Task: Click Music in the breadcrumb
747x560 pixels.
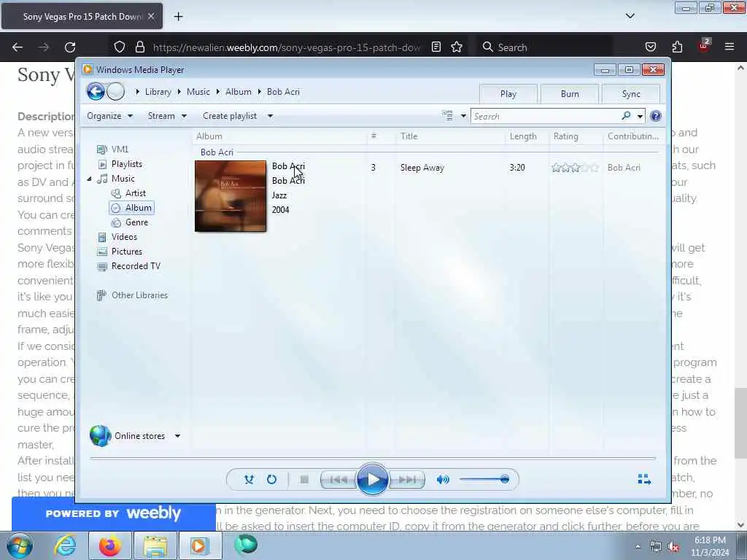Action: click(x=198, y=92)
